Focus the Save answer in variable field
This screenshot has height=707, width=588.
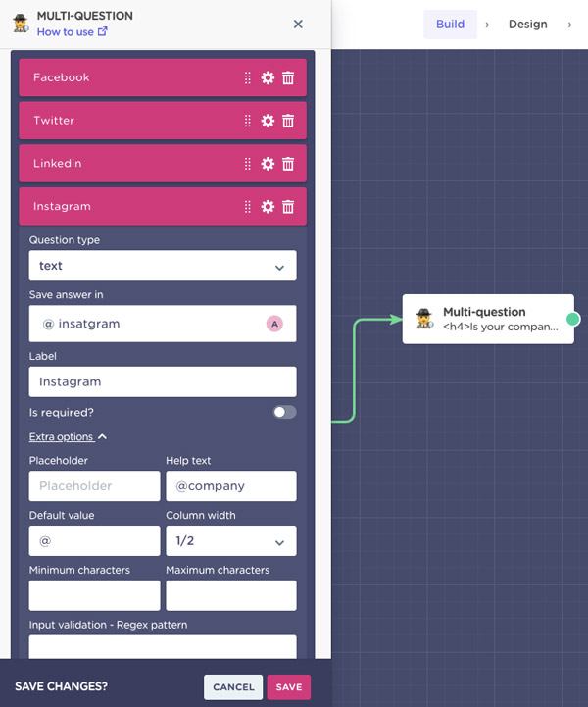click(163, 324)
